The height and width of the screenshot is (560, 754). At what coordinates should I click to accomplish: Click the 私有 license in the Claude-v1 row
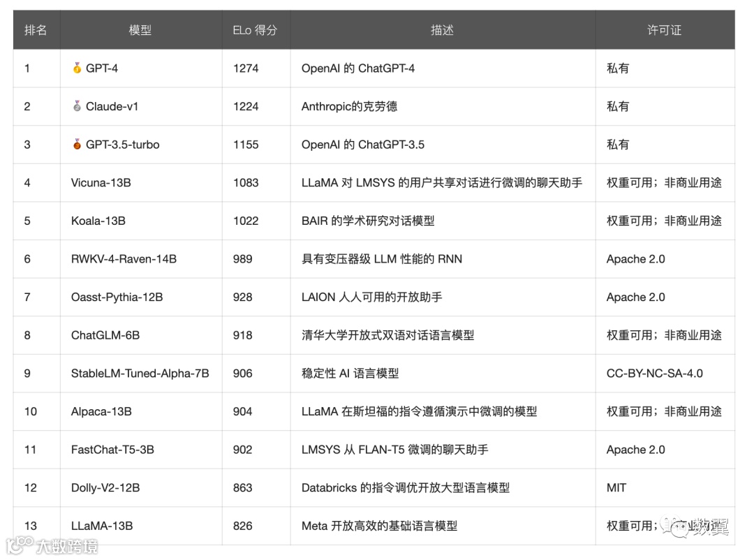(618, 106)
